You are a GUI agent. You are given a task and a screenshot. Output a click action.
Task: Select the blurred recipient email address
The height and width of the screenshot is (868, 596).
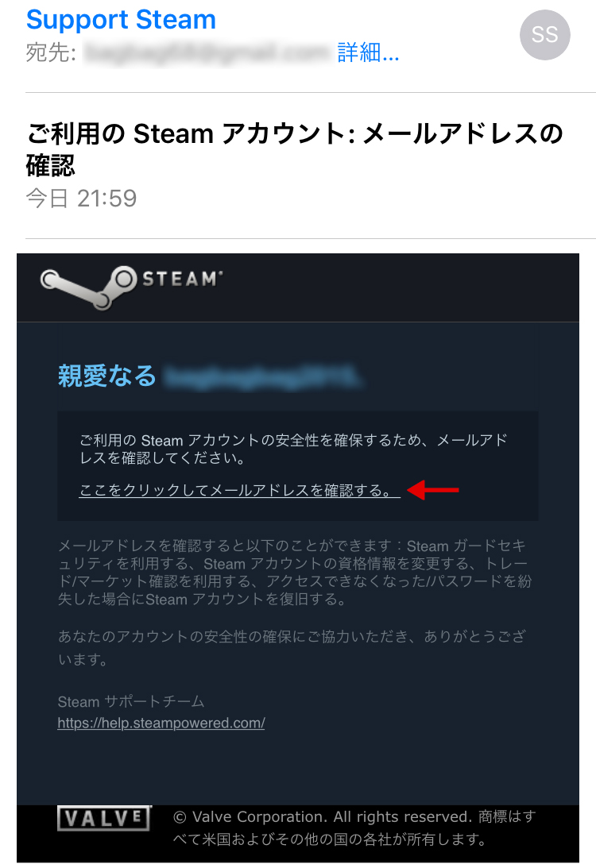[206, 53]
